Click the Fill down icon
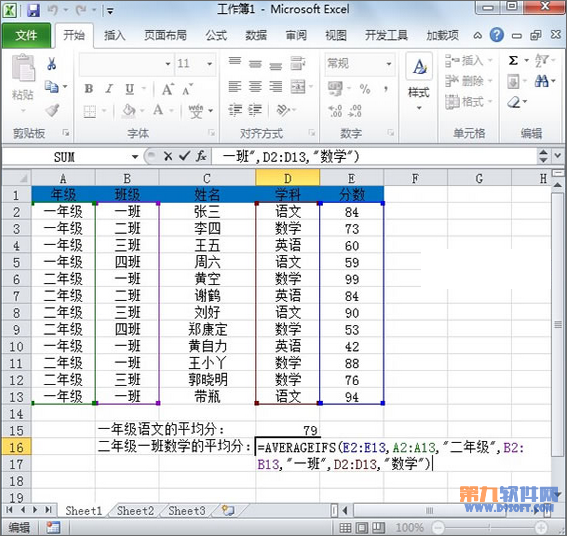The width and height of the screenshot is (567, 536). point(513,81)
